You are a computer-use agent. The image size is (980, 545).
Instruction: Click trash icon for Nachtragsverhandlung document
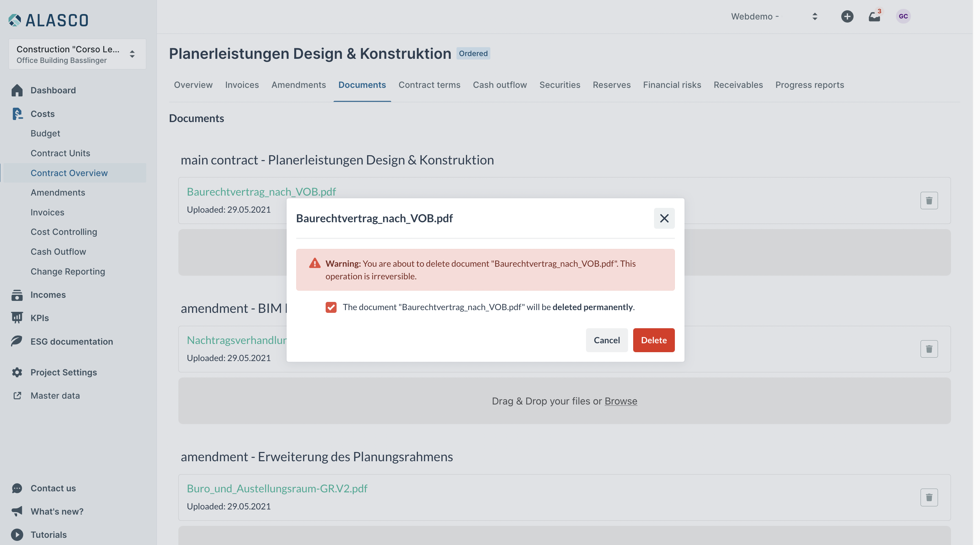pyautogui.click(x=929, y=349)
